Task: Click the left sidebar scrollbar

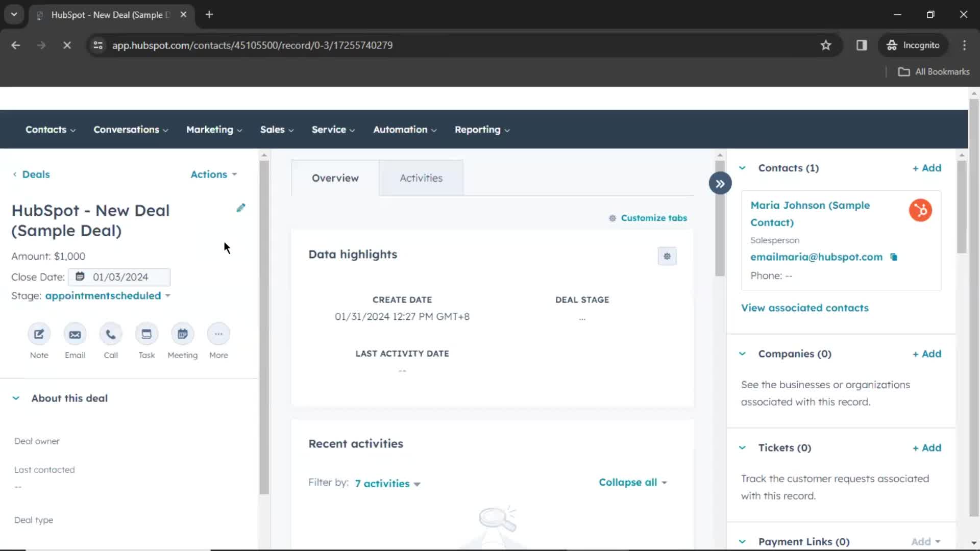Action: tap(264, 327)
